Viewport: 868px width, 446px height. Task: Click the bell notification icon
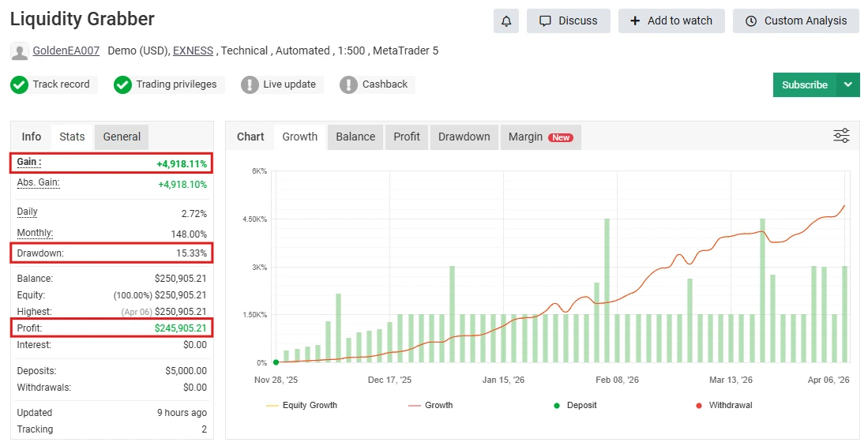pyautogui.click(x=506, y=21)
